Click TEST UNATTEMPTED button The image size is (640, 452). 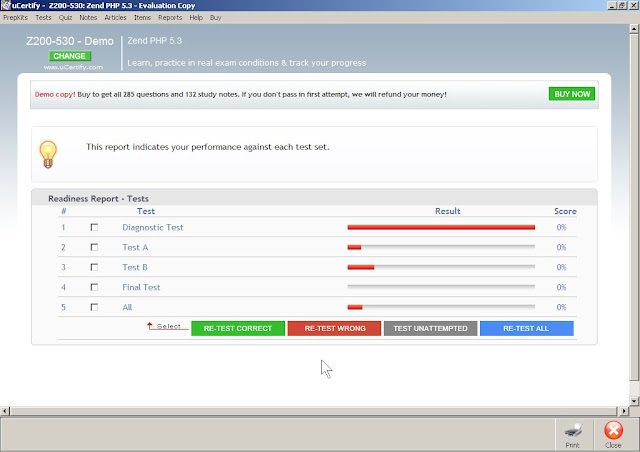click(430, 328)
